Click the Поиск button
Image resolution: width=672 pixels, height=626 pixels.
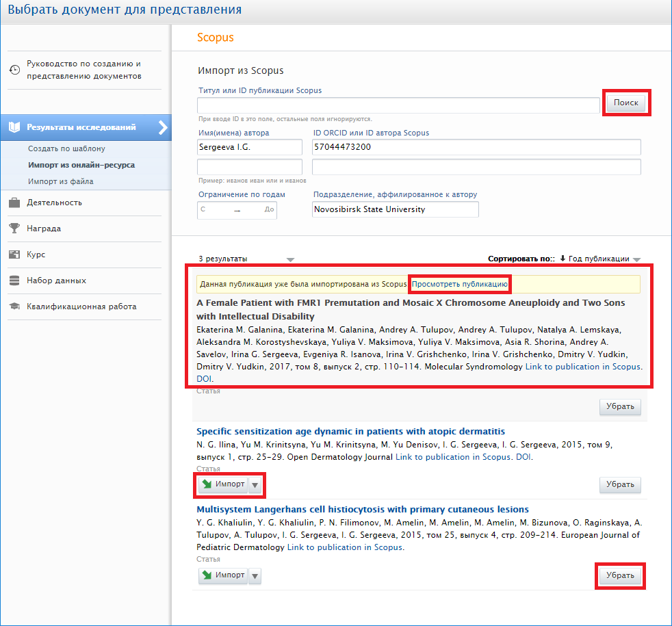point(625,103)
